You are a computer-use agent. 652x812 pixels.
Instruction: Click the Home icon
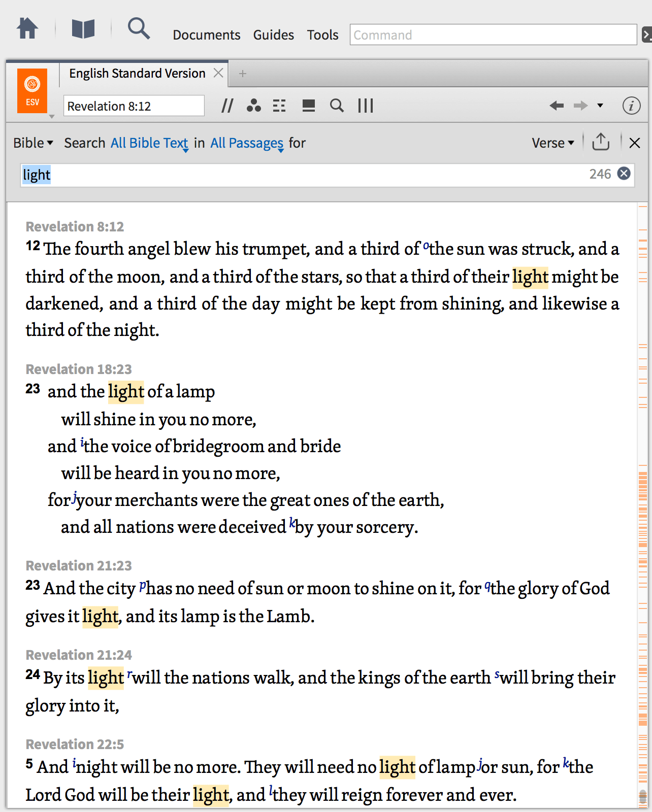point(27,28)
